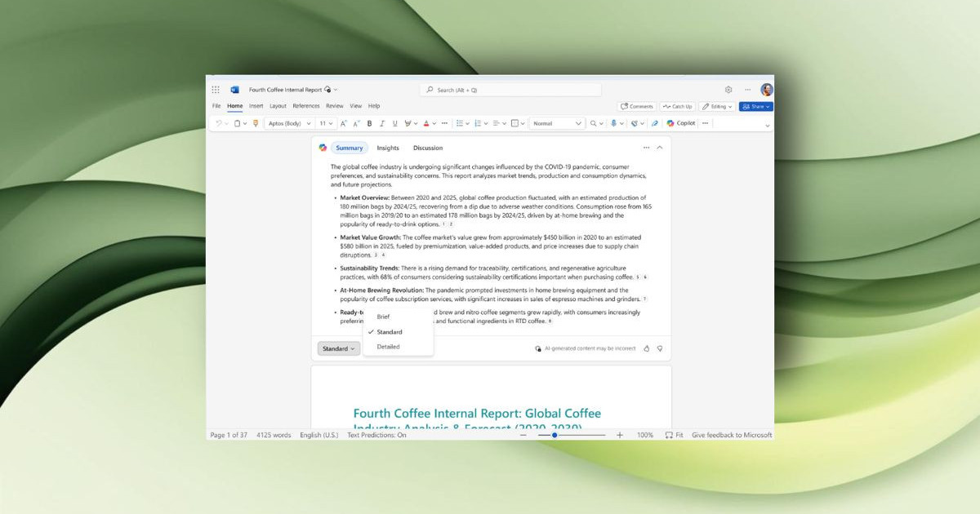Image resolution: width=980 pixels, height=514 pixels.
Task: Open summary card more options ellipsis
Action: (646, 148)
